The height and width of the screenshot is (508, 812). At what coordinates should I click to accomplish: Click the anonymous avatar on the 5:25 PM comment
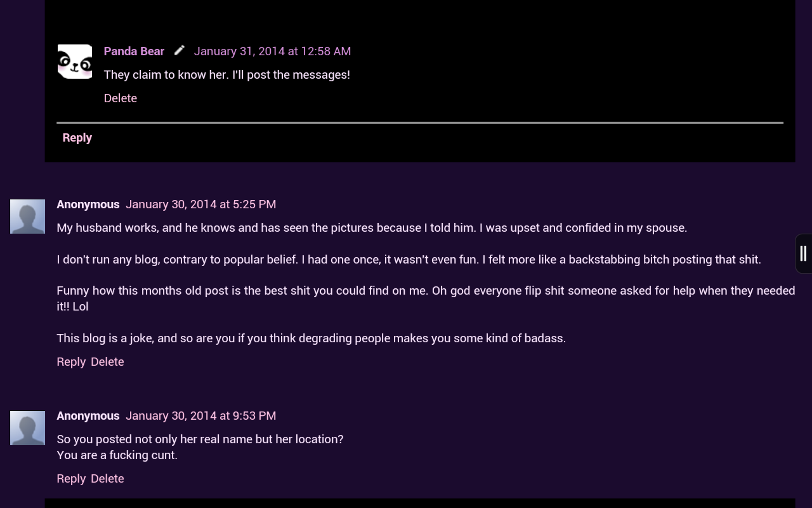(27, 217)
